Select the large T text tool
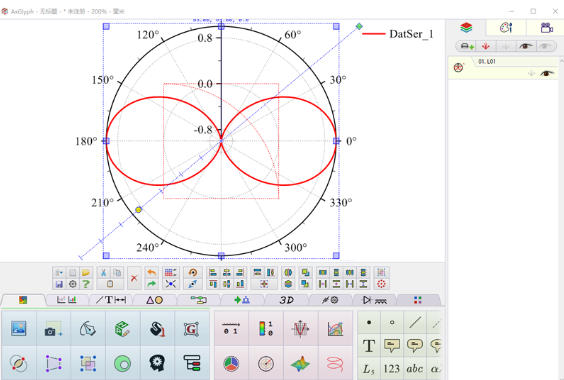Screen dimensions: 564x380 369,346
